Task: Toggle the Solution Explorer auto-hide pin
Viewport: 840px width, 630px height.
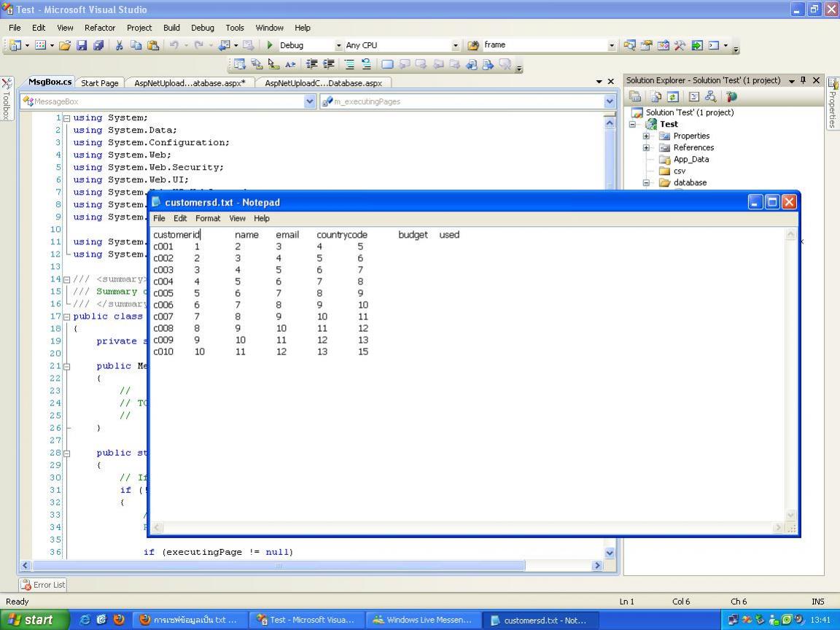Action: 804,80
